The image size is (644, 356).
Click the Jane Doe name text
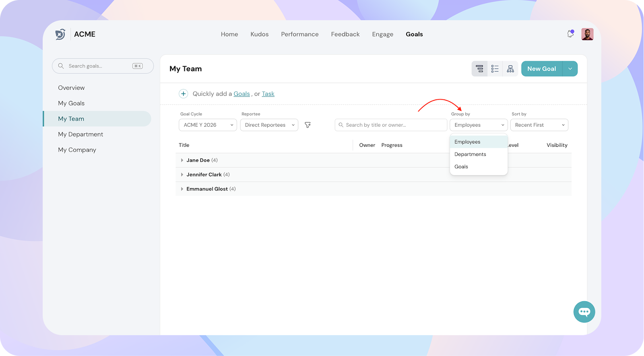[198, 160]
